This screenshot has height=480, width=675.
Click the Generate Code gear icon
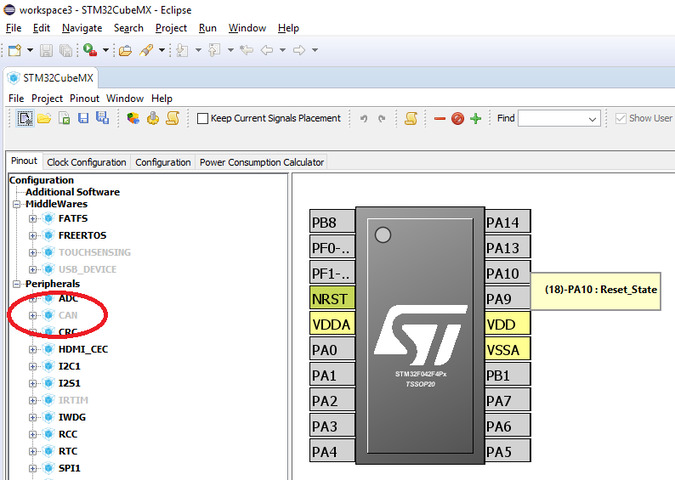pyautogui.click(x=153, y=118)
